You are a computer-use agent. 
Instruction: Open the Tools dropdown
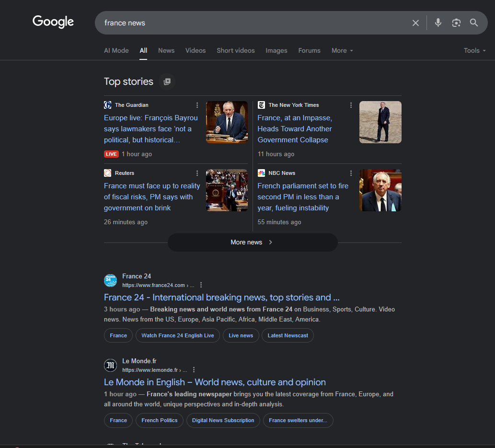[474, 50]
